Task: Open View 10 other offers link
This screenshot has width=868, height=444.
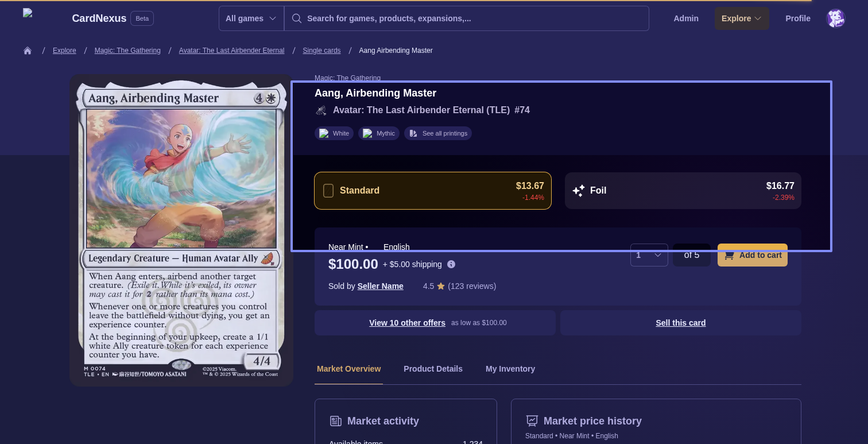Action: 407,323
